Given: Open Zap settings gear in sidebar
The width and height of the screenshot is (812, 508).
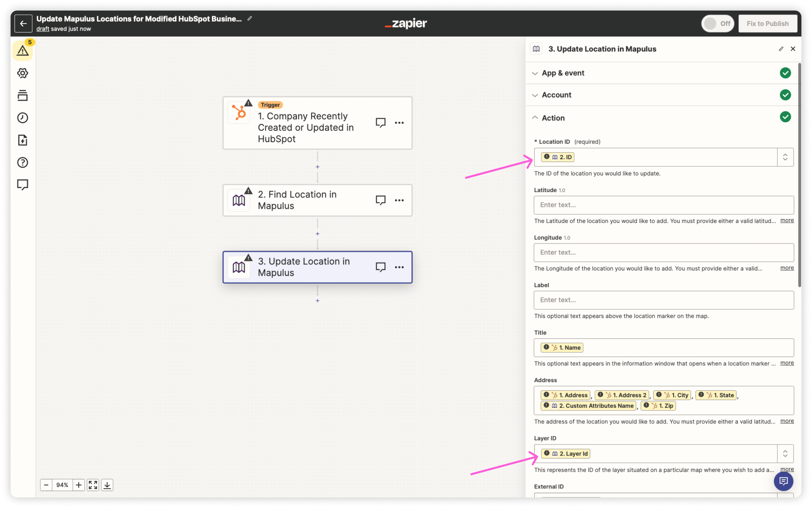Looking at the screenshot, I should (x=22, y=73).
